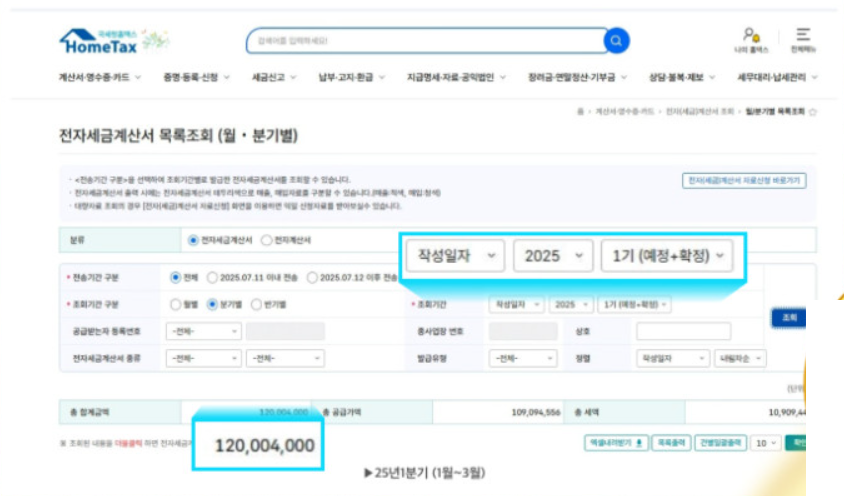
Task: Click 건별일괄출력 button
Action: point(720,443)
